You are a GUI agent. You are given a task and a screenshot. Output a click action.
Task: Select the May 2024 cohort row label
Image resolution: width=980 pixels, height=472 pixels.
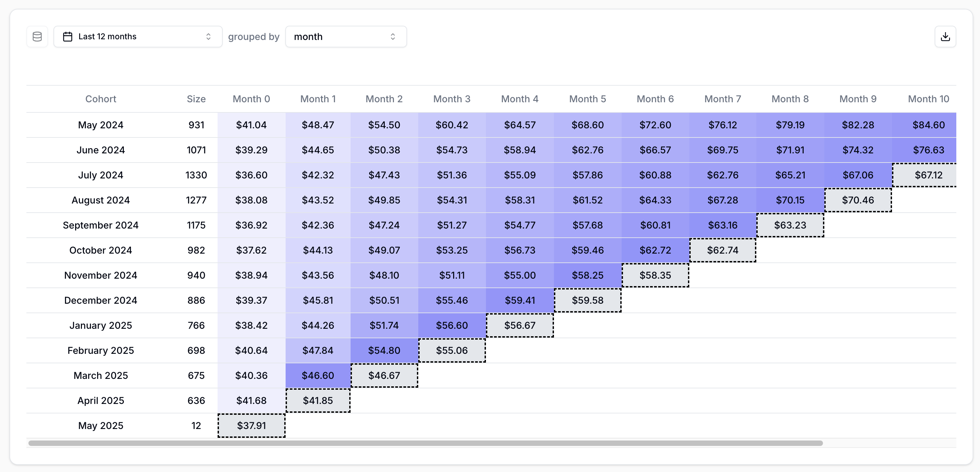101,125
